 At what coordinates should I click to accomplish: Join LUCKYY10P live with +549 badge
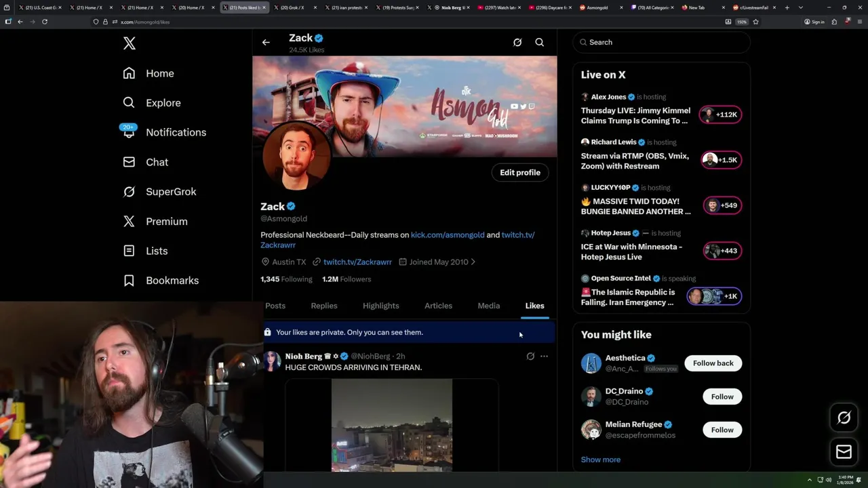(x=722, y=205)
